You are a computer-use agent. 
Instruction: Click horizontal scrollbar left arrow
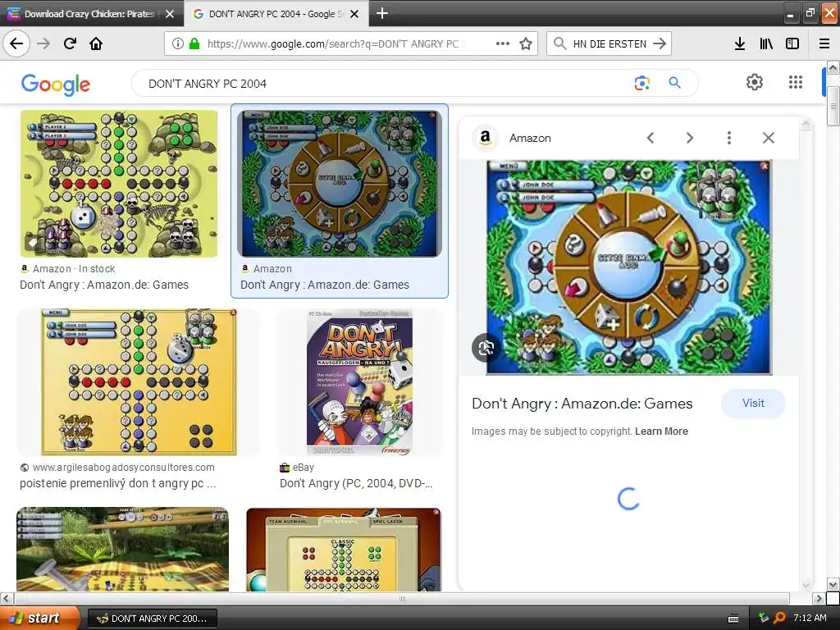tap(6, 598)
